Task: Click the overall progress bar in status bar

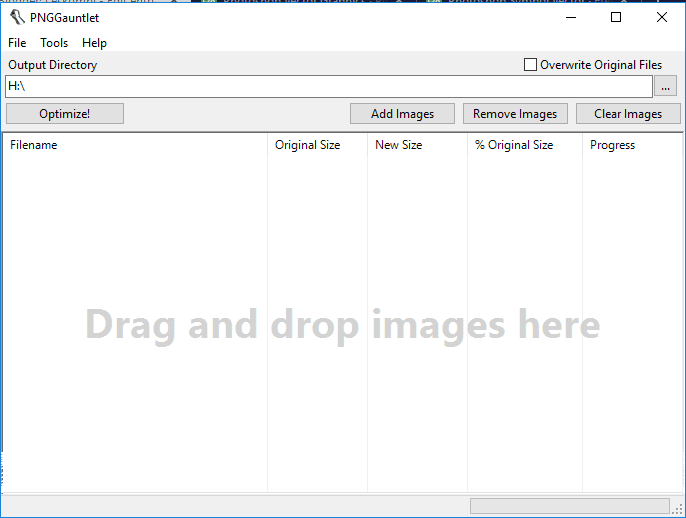Action: click(x=570, y=506)
